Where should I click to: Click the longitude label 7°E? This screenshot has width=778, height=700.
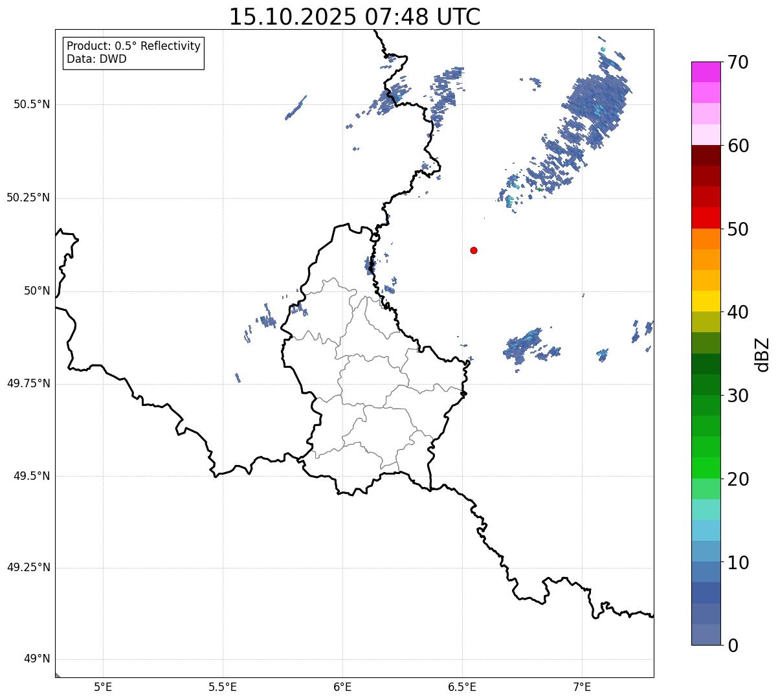pos(582,687)
